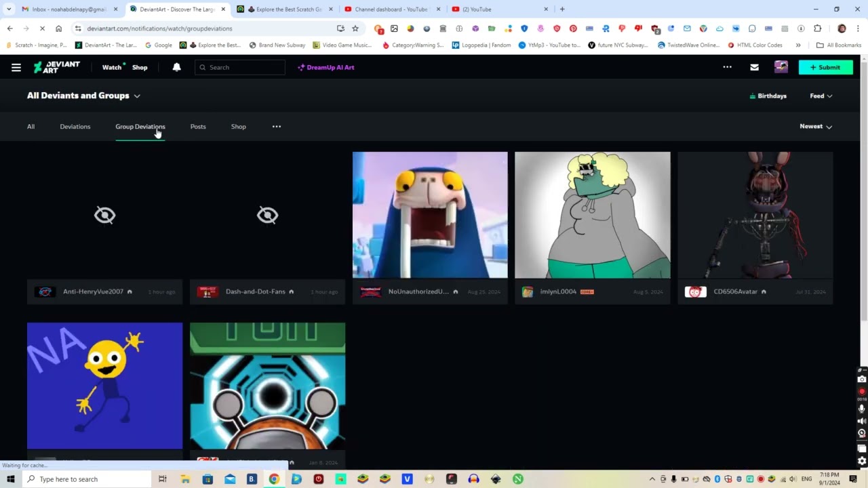
Task: Open the blonde green character thumbnail
Action: coord(593,215)
